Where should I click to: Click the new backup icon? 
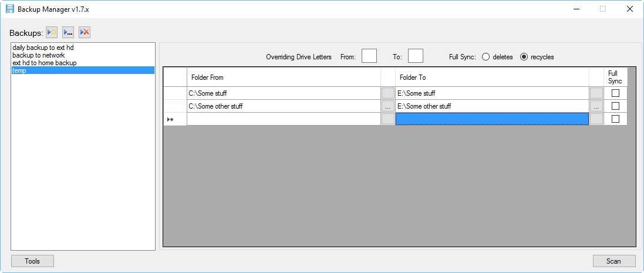[52, 32]
